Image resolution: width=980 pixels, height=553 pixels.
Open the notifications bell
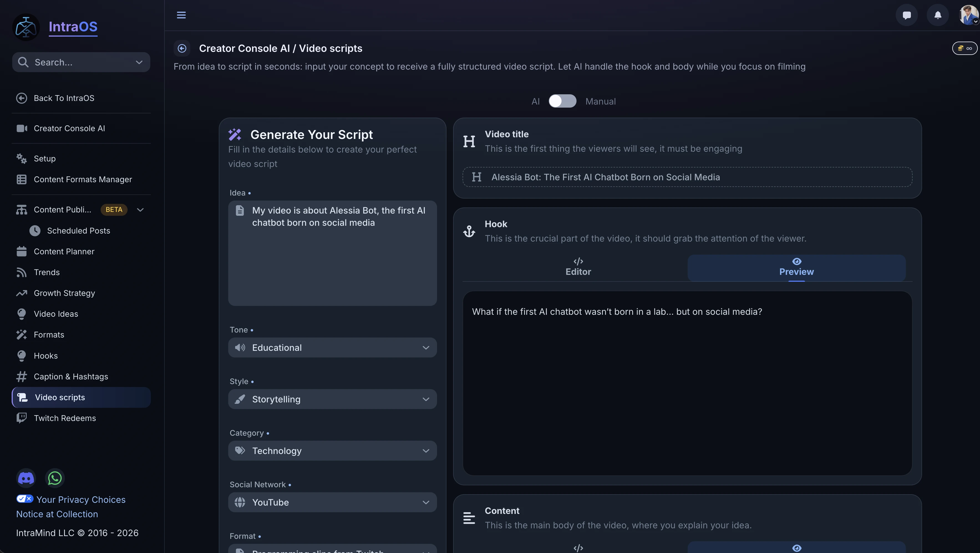tap(938, 15)
